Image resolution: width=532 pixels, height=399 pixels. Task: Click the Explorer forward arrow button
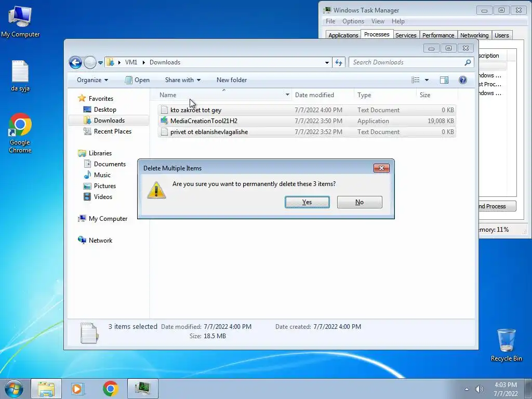pos(90,62)
